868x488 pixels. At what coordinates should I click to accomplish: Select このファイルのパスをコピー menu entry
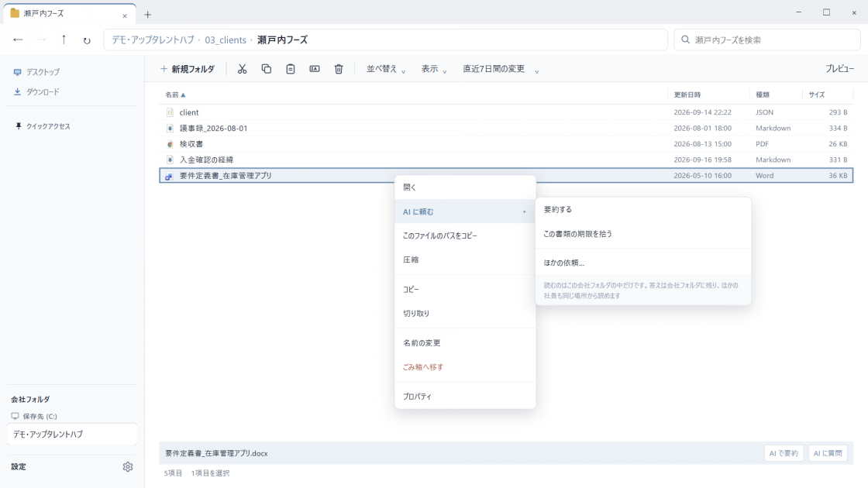click(465, 235)
